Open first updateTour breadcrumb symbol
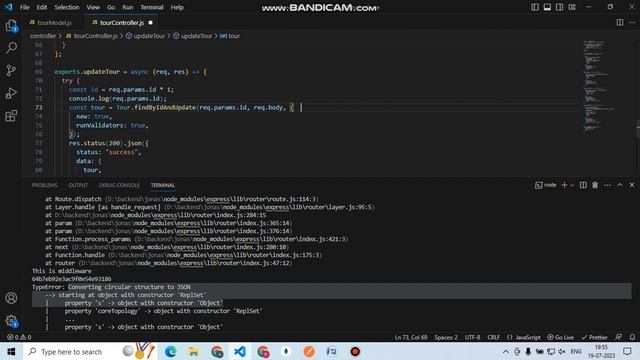The height and width of the screenshot is (360, 640). (x=145, y=36)
